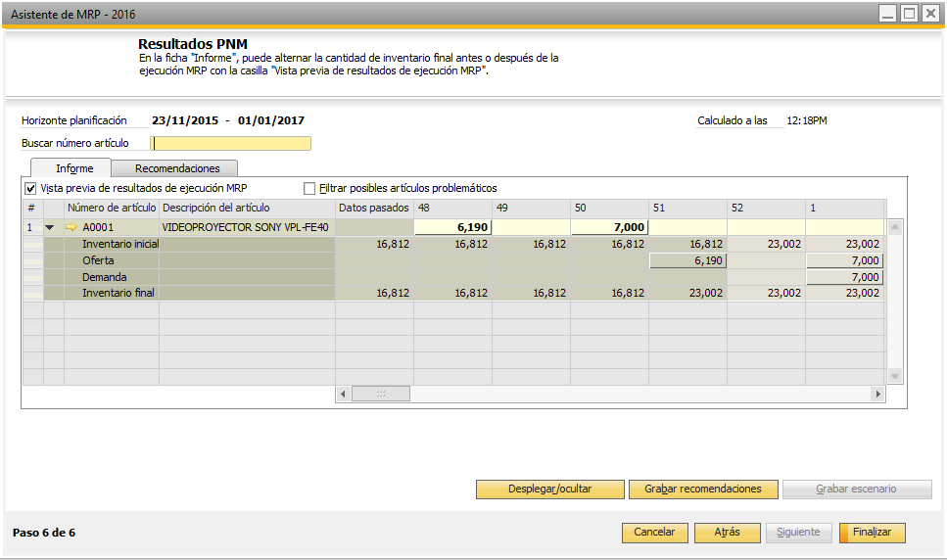Click the start date 23/11/2015
The width and height of the screenshot is (947, 560).
(185, 120)
